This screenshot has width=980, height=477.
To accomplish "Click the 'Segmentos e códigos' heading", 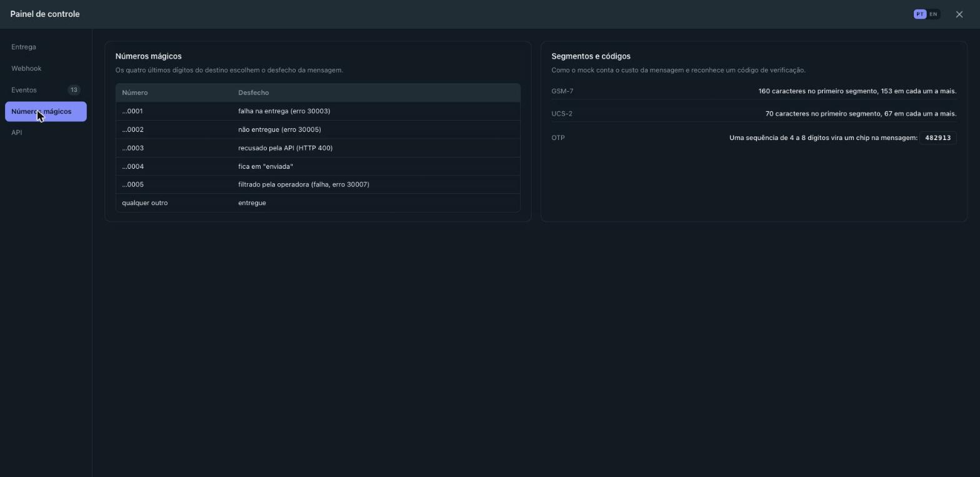I will (x=591, y=56).
